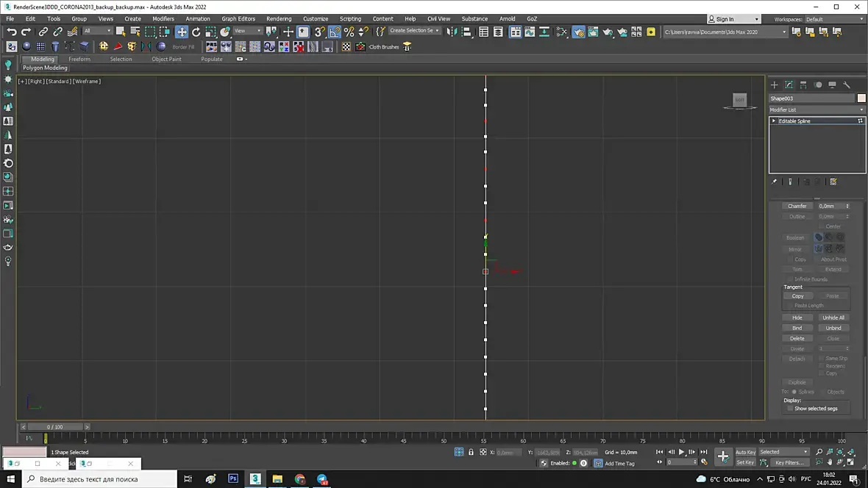This screenshot has height=488, width=868.
Task: Switch to the Freeform ribbon tab
Action: (79, 59)
